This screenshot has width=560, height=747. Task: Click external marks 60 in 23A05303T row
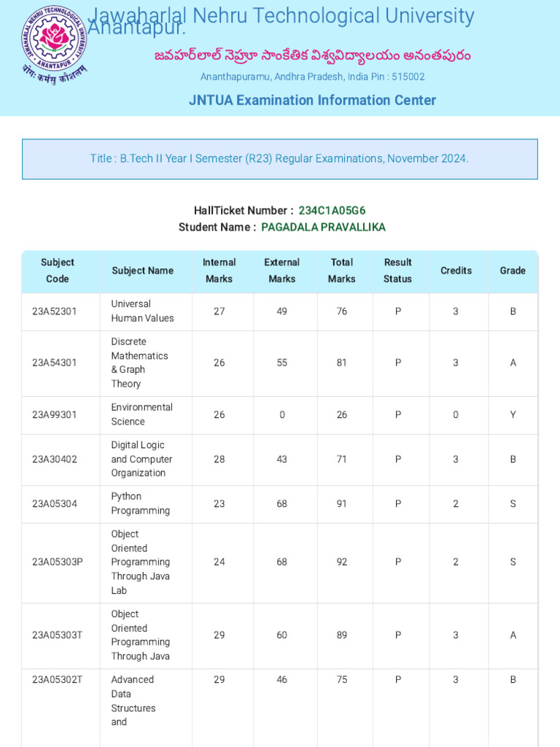282,635
